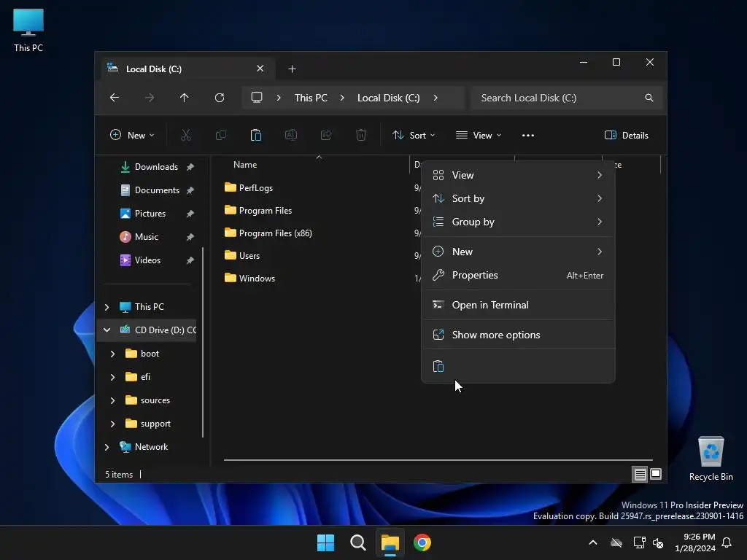Open Group by submenu in context menu
This screenshot has height=560, width=747.
point(518,222)
